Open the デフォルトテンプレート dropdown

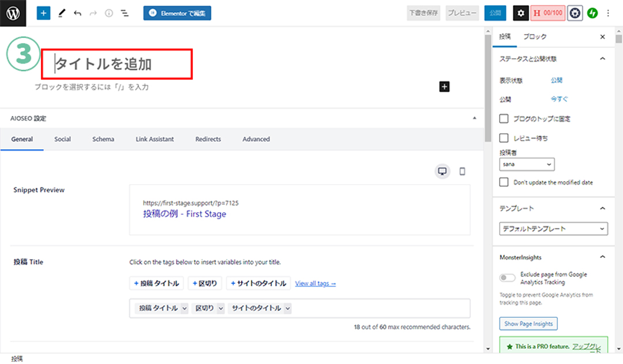click(553, 229)
